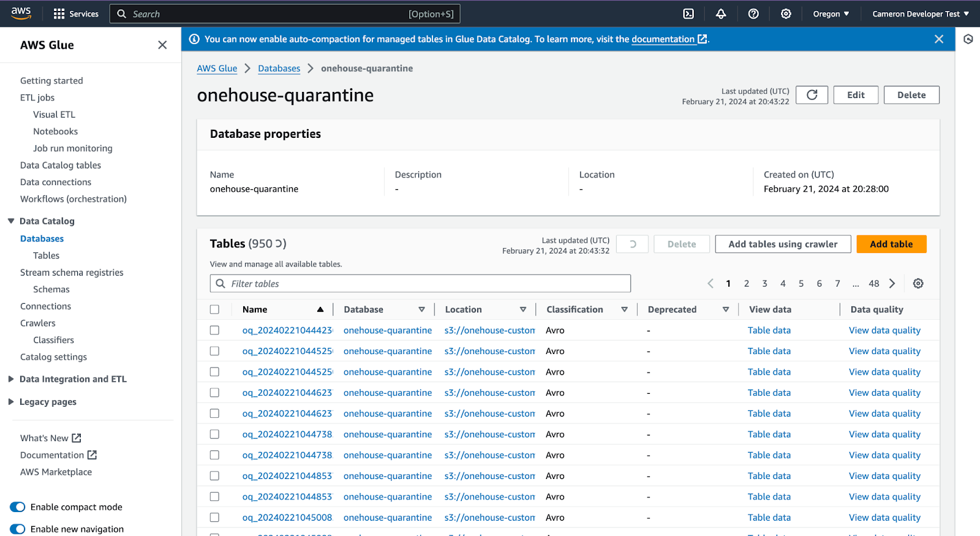Open Crawlers in the sidebar
980x536 pixels.
pyautogui.click(x=38, y=323)
